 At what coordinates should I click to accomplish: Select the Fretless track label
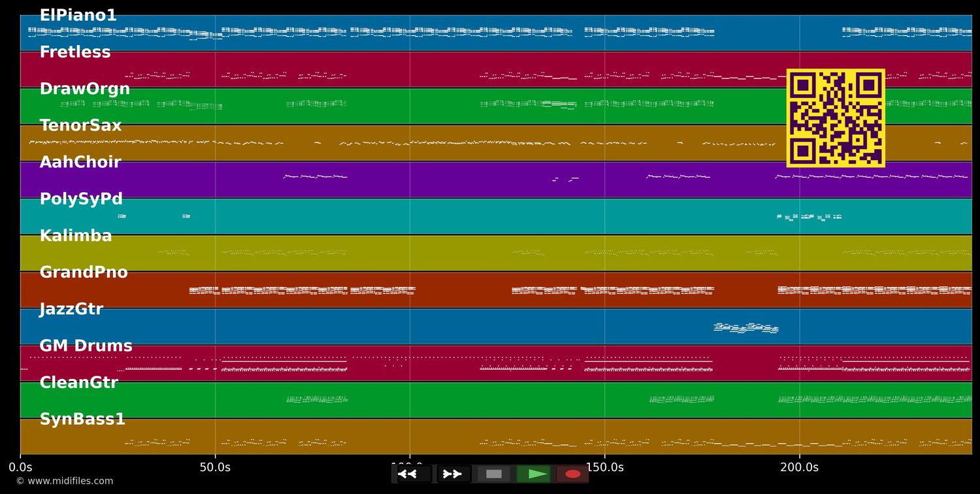[75, 52]
